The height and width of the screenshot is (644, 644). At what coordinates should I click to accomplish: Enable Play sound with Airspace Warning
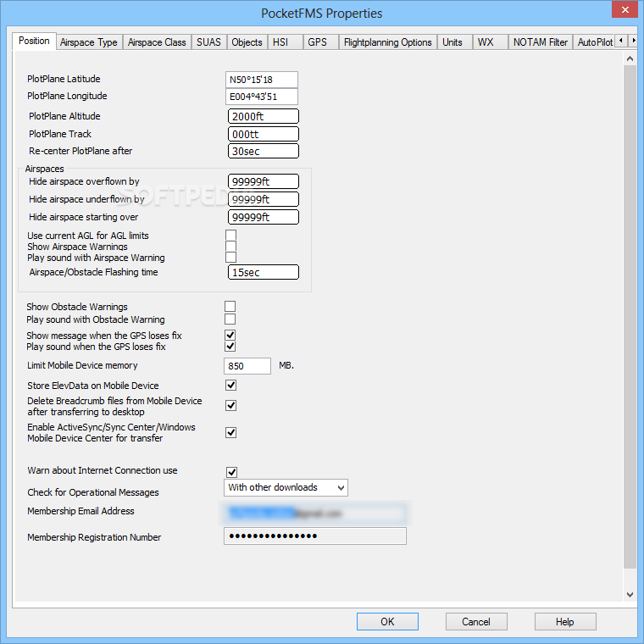point(230,257)
